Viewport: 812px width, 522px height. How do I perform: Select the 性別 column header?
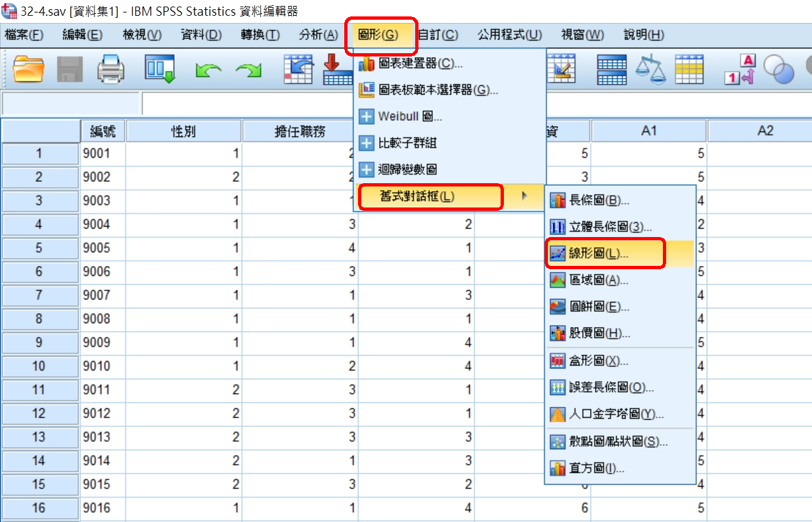click(x=183, y=131)
